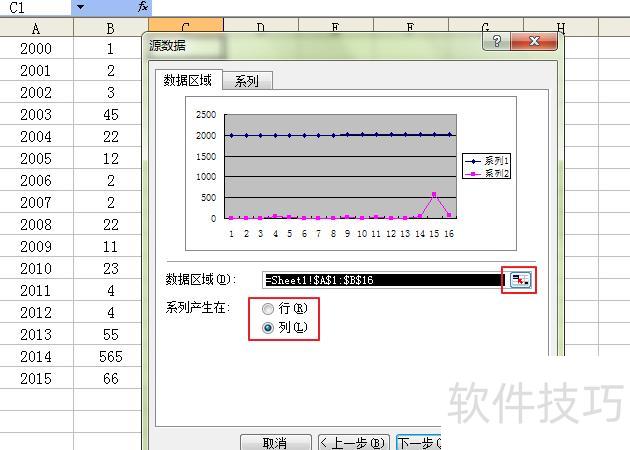Viewport: 630px width, 450px height.
Task: Click cell with value 565
Action: click(x=110, y=356)
